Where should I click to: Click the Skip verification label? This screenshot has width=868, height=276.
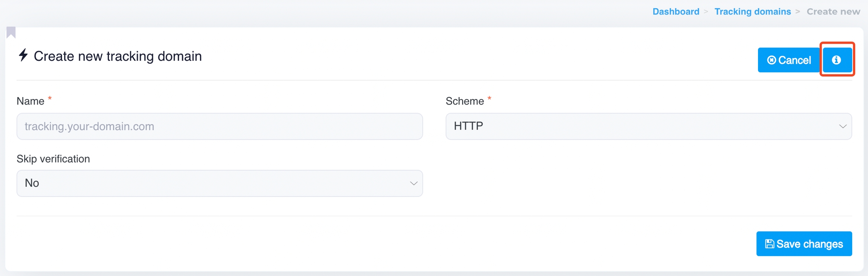click(53, 159)
